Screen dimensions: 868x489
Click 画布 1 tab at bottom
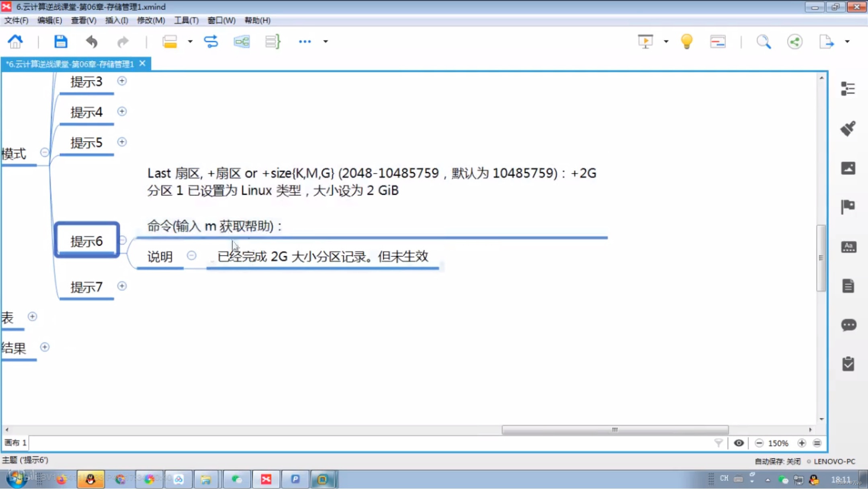click(x=16, y=442)
